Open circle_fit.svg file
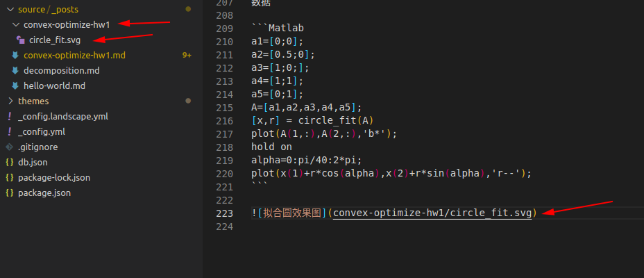The width and height of the screenshot is (644, 278). click(x=55, y=40)
